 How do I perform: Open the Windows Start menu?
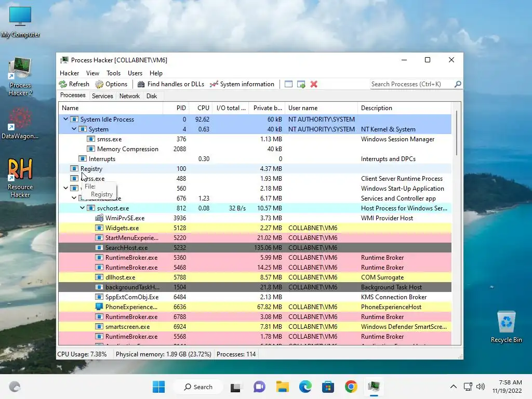(x=159, y=387)
